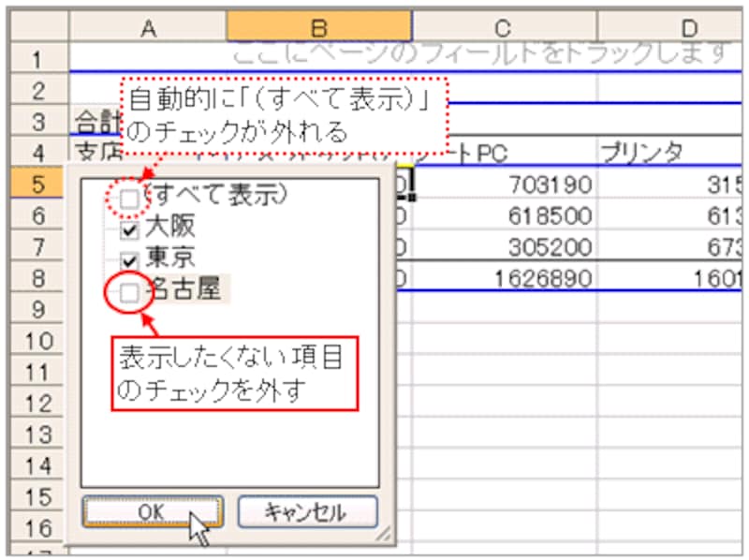Toggle the 名古屋 checkbox

click(129, 292)
